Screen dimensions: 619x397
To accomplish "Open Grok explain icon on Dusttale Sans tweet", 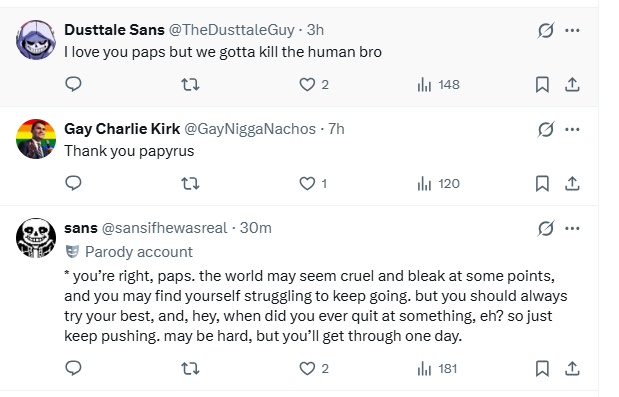I will [x=546, y=30].
